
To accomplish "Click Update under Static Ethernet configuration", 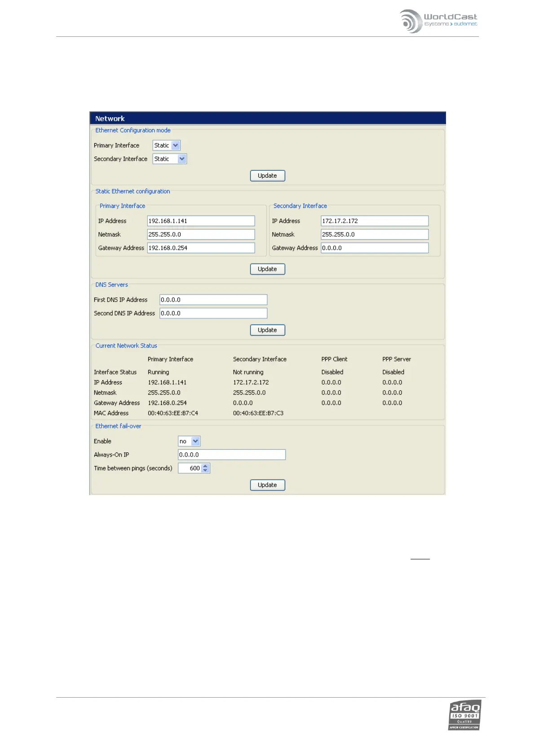I will (267, 269).
